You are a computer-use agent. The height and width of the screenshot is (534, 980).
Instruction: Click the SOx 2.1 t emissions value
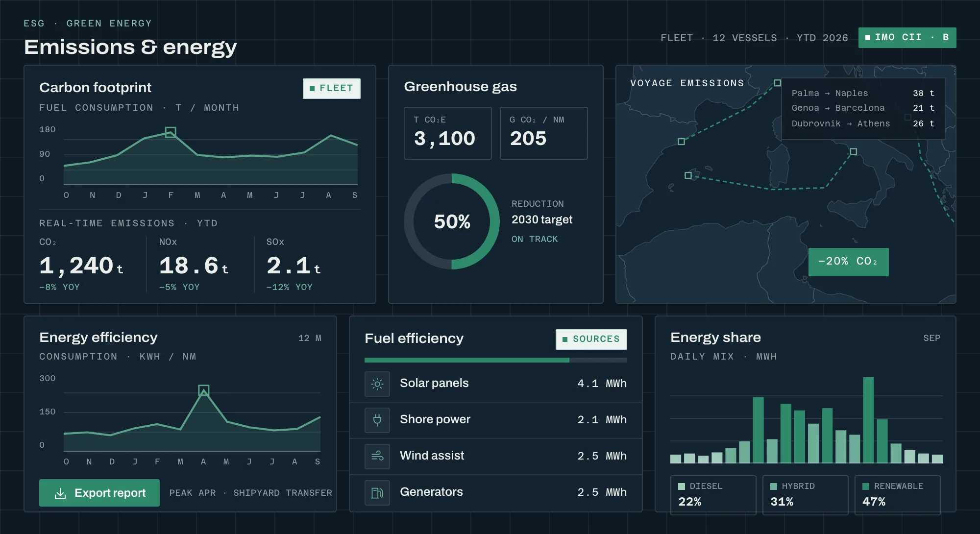pyautogui.click(x=294, y=266)
